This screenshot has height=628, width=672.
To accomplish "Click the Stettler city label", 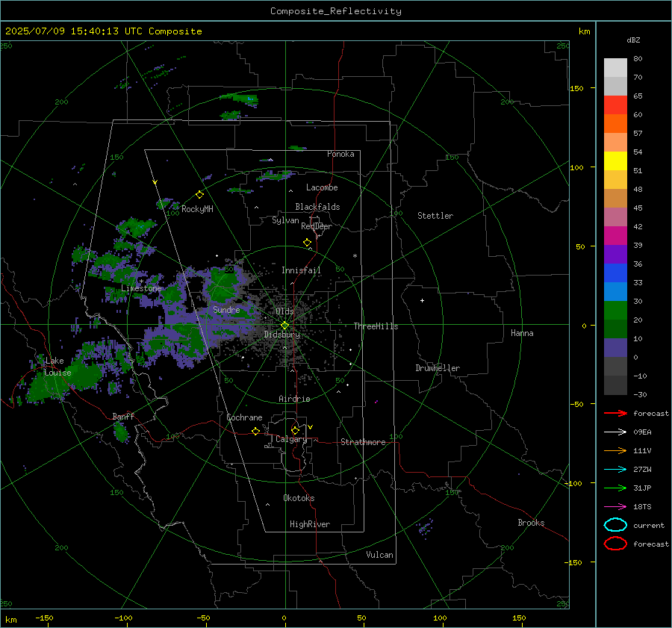I will (435, 216).
